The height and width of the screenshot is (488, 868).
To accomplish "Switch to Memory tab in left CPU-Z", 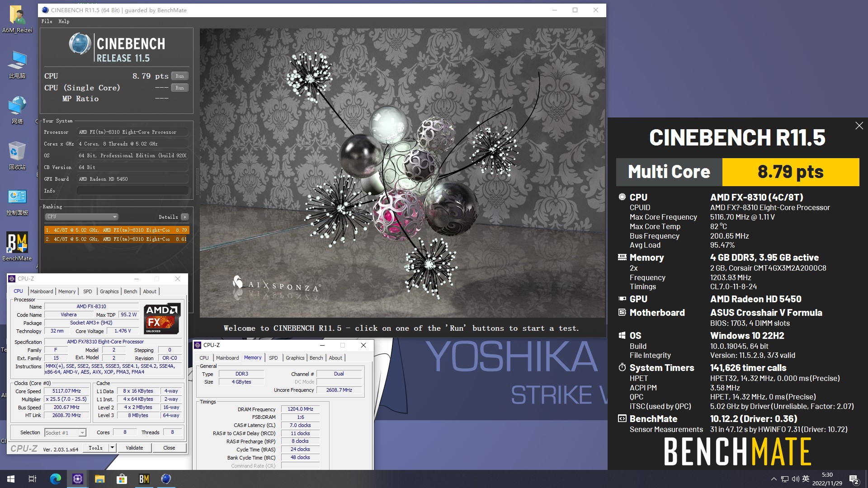I will pos(67,291).
